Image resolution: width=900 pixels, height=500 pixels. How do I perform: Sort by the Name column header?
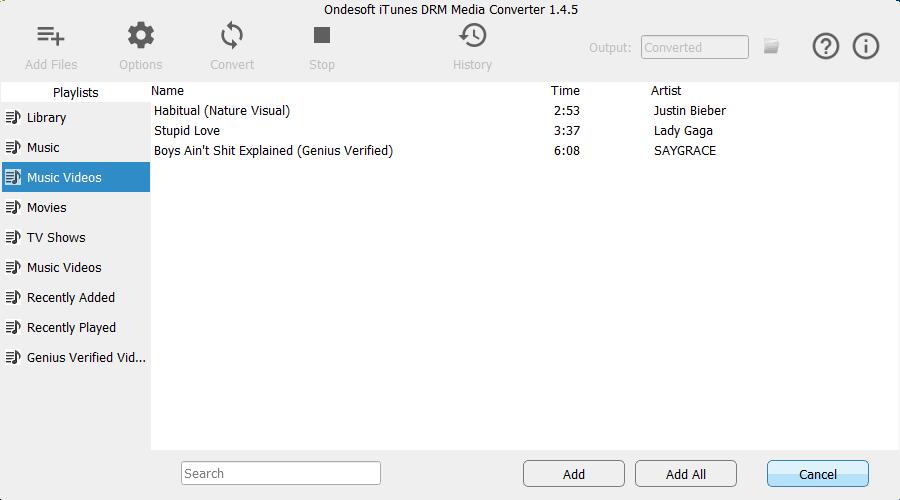point(168,91)
